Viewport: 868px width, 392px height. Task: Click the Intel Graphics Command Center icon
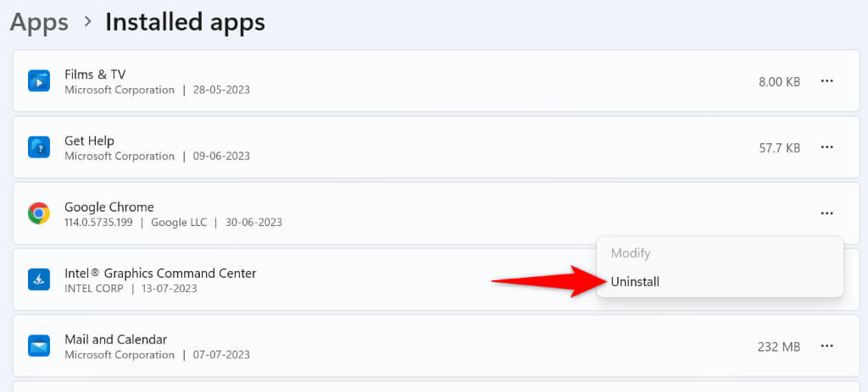pyautogui.click(x=38, y=279)
